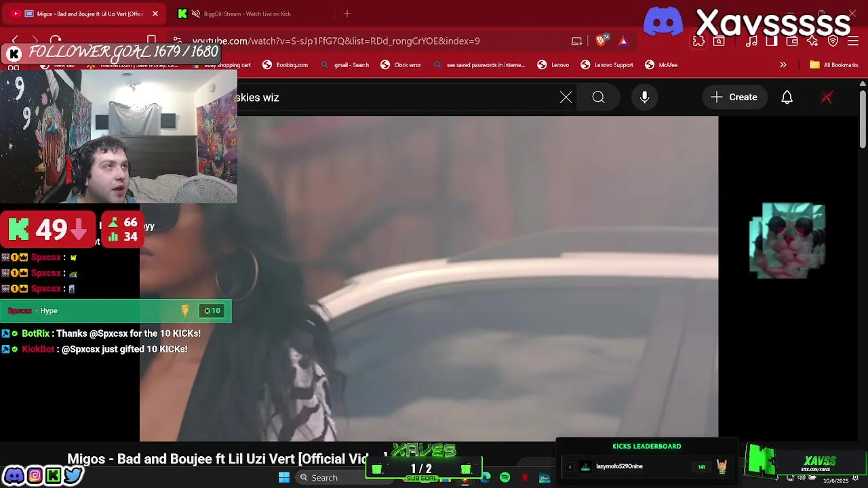Clear the YouTube search box with X

[x=566, y=98]
